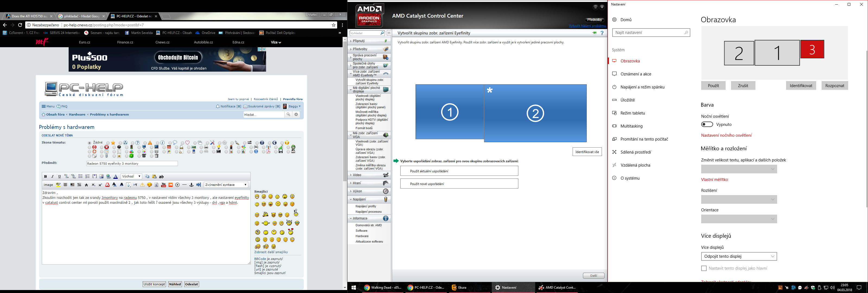Expand Připnutý section in Catalyst sidebar
868x293 pixels.
click(369, 41)
